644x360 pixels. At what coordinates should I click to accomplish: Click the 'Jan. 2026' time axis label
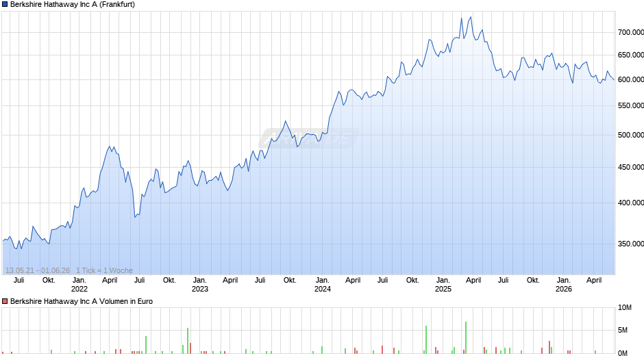pyautogui.click(x=563, y=285)
